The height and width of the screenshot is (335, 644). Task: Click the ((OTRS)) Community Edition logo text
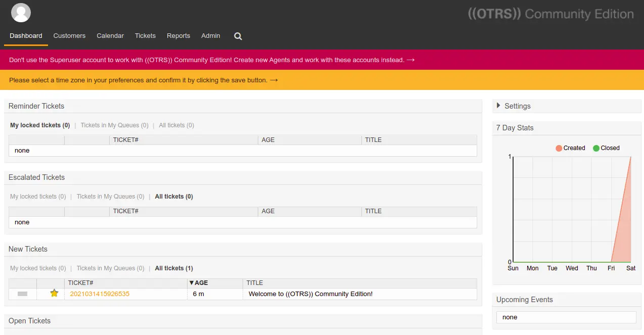pos(551,14)
